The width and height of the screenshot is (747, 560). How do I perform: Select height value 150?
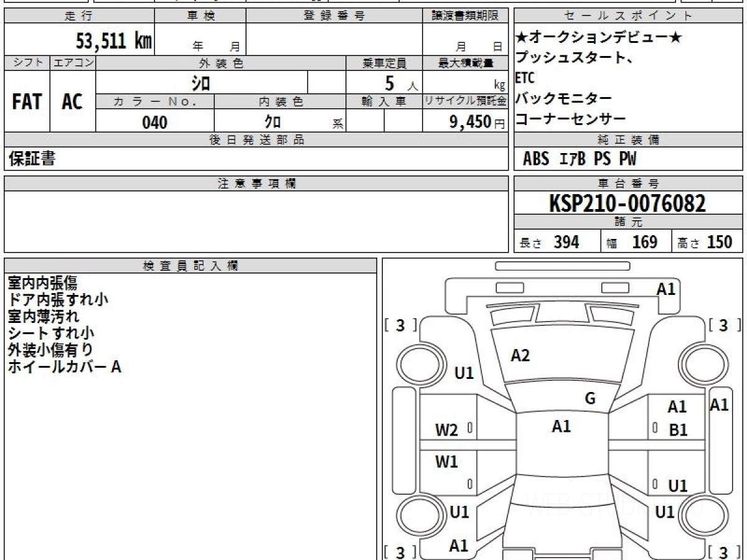(720, 242)
